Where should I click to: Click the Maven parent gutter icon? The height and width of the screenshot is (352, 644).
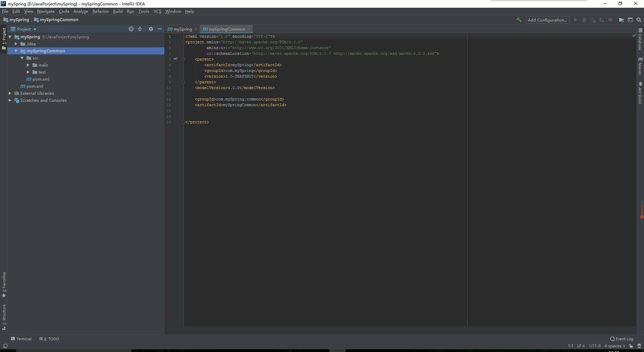point(175,59)
